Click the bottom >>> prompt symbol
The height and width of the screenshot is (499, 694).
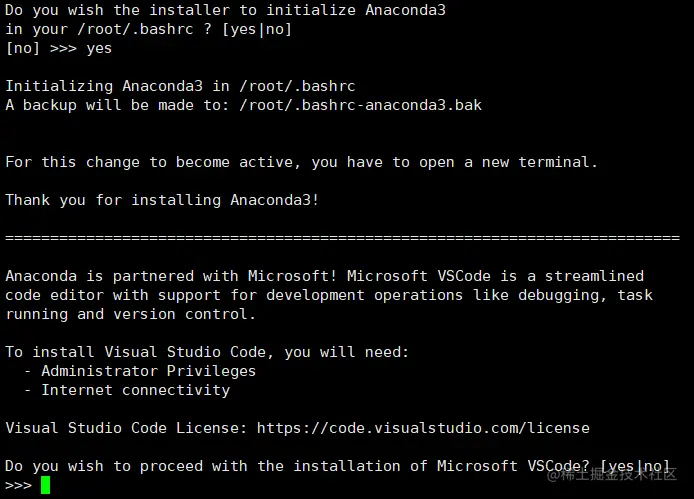click(x=18, y=485)
